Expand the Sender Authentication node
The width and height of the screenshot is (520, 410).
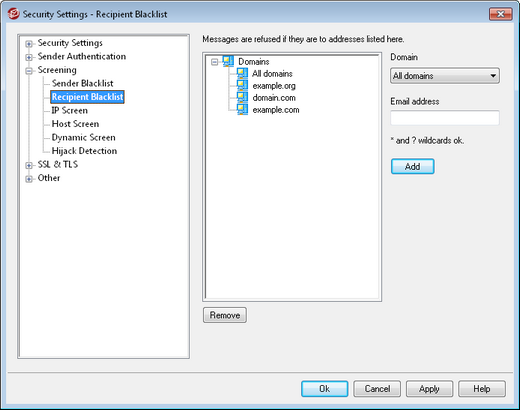tap(29, 57)
